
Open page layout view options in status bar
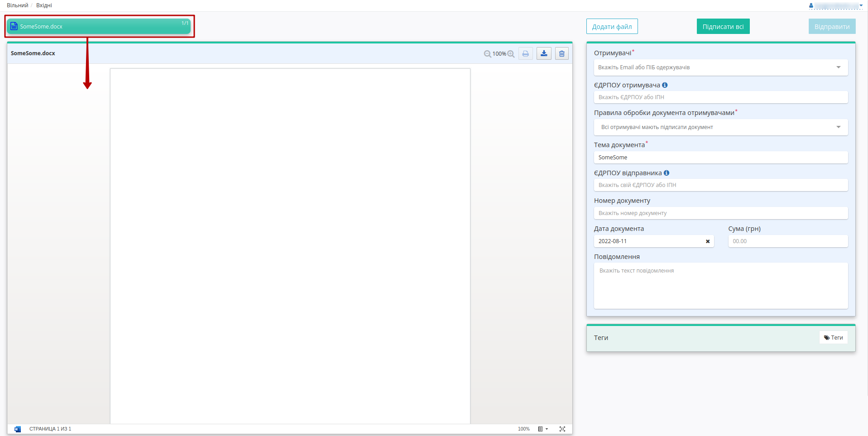[x=543, y=429]
